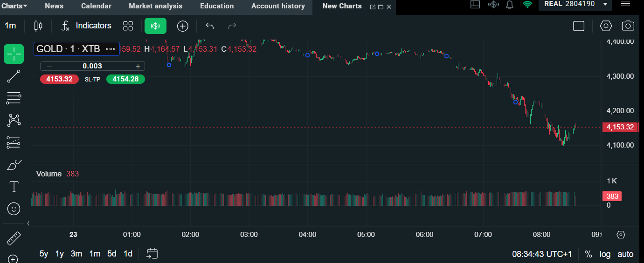644x263 pixels.
Task: Click the red 4153.32 sell button
Action: click(59, 79)
